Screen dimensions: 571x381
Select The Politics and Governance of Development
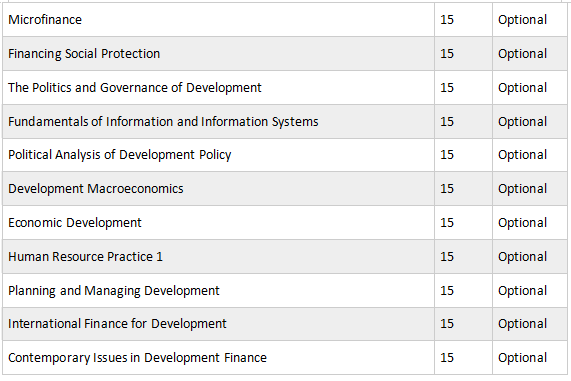pyautogui.click(x=135, y=87)
